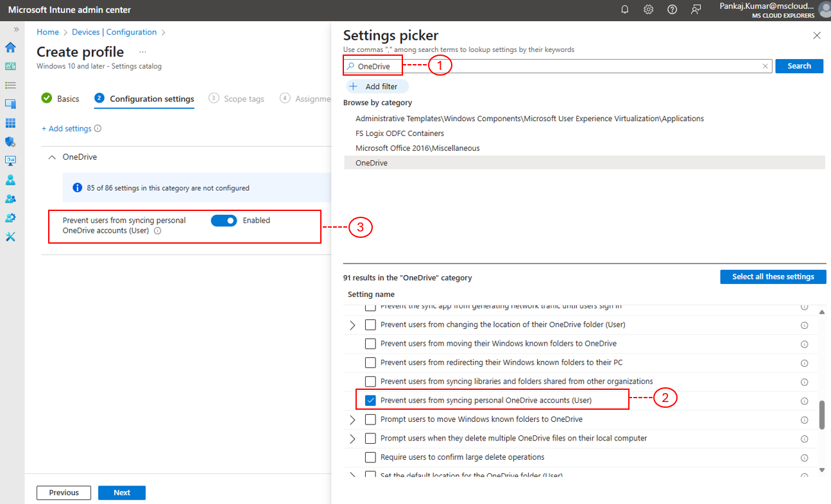Go to the Assignments step tab

pos(305,99)
